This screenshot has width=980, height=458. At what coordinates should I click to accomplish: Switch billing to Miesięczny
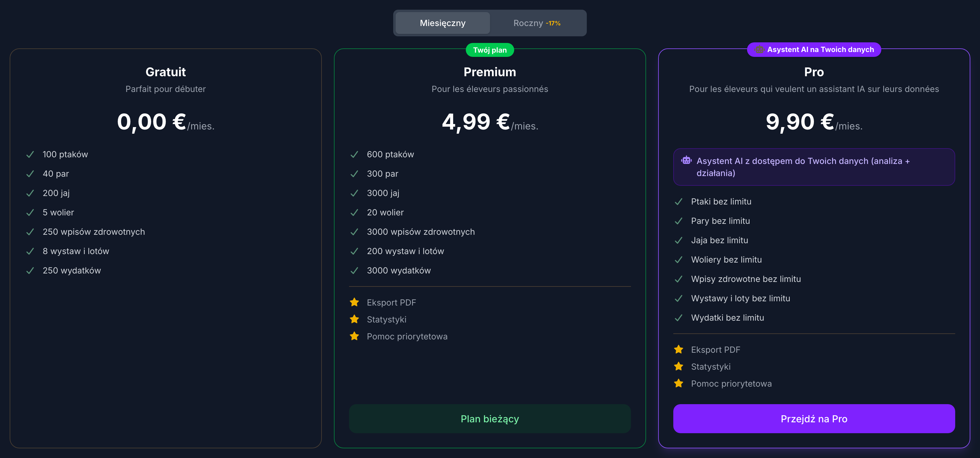click(443, 23)
